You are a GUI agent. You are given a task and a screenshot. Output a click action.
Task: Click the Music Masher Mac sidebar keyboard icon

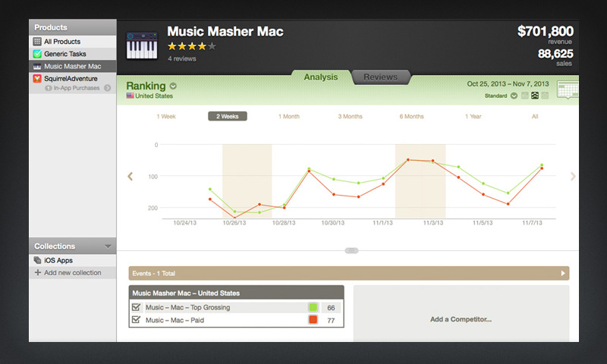click(x=37, y=66)
